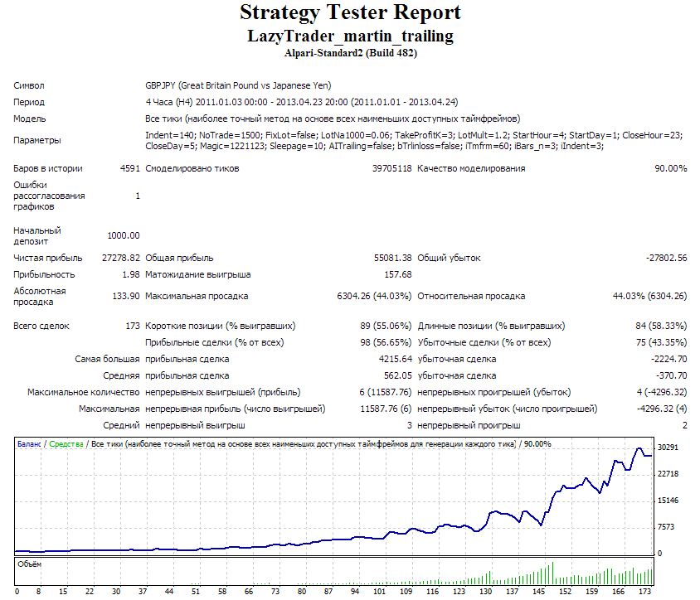Click the Indent=140 parameters line
This screenshot has width=700, height=600.
414,135
